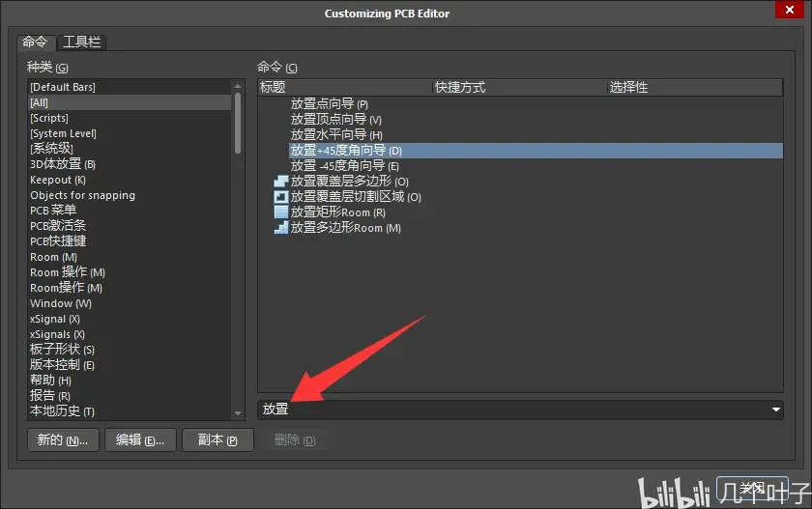812x509 pixels.
Task: Click the 放置覆盖层多边形 icon
Action: click(x=280, y=182)
